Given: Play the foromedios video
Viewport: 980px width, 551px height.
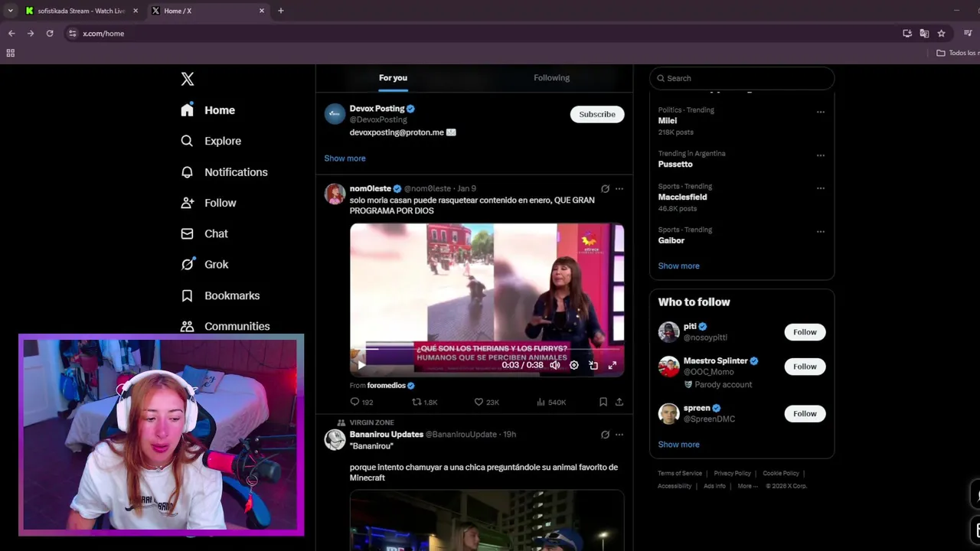Looking at the screenshot, I should (361, 365).
